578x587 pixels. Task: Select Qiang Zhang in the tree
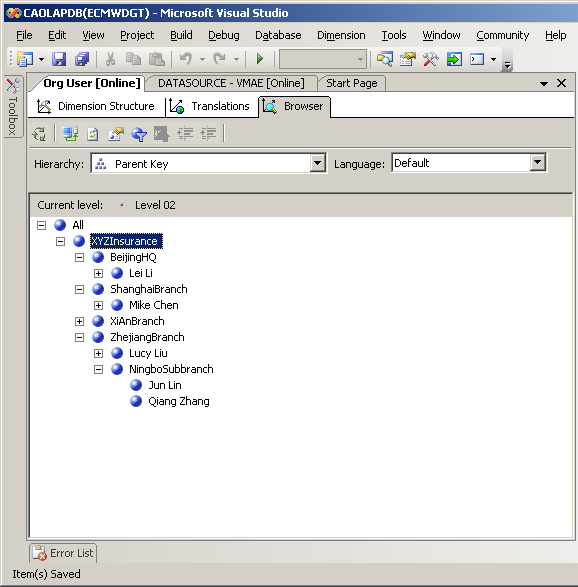point(179,401)
